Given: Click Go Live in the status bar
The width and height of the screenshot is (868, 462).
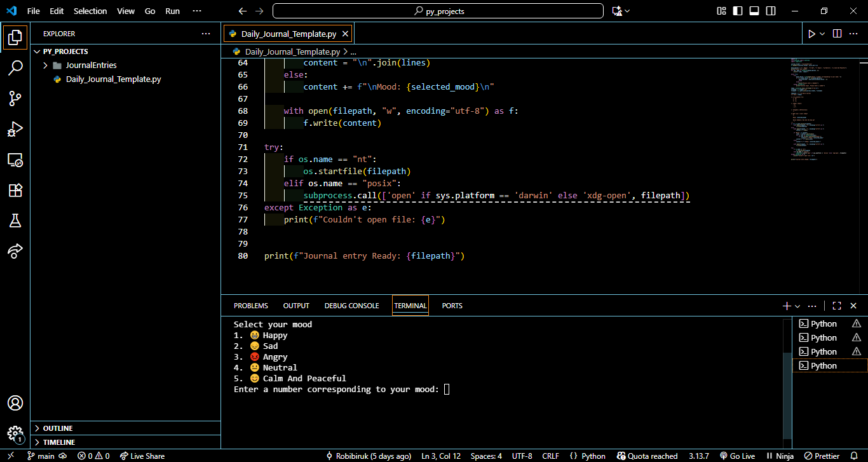Looking at the screenshot, I should pos(737,456).
